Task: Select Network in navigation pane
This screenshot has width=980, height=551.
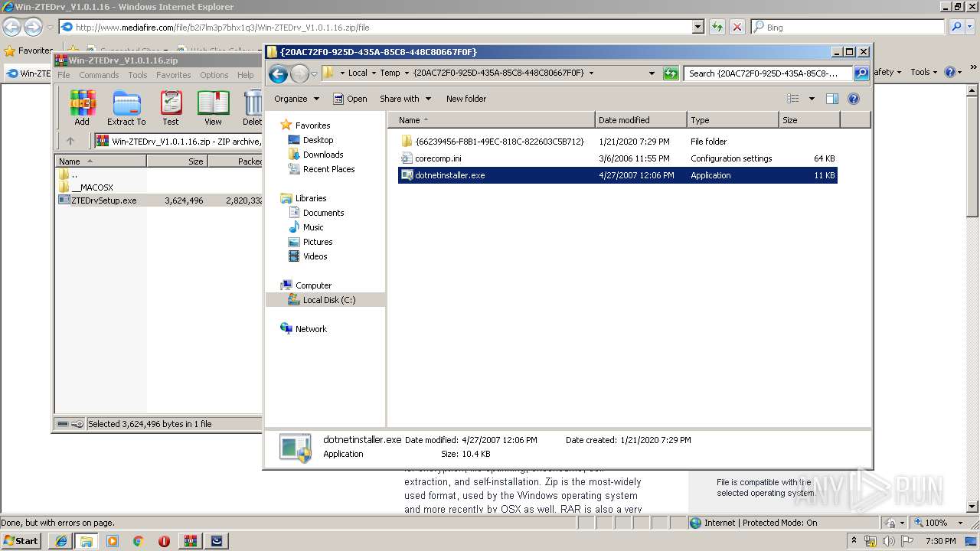Action: [311, 329]
